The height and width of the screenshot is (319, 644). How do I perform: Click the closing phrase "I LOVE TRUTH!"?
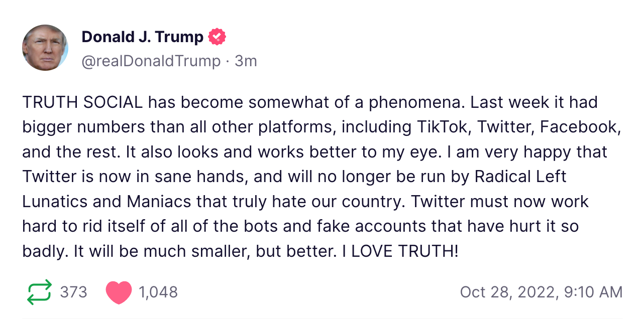pyautogui.click(x=400, y=251)
